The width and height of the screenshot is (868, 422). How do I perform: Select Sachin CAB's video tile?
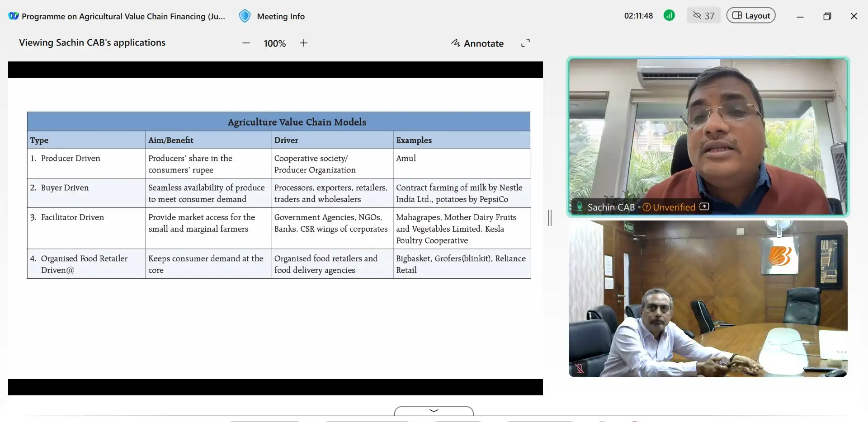708,136
